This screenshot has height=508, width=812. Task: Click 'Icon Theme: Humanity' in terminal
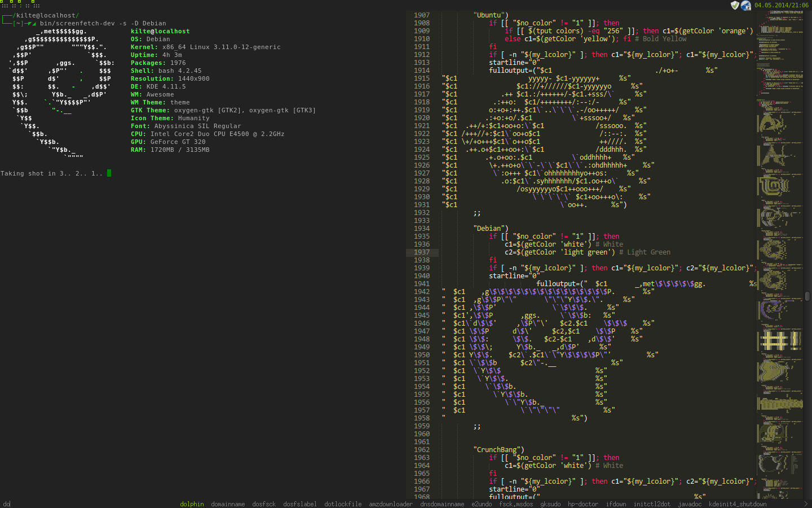(x=170, y=119)
